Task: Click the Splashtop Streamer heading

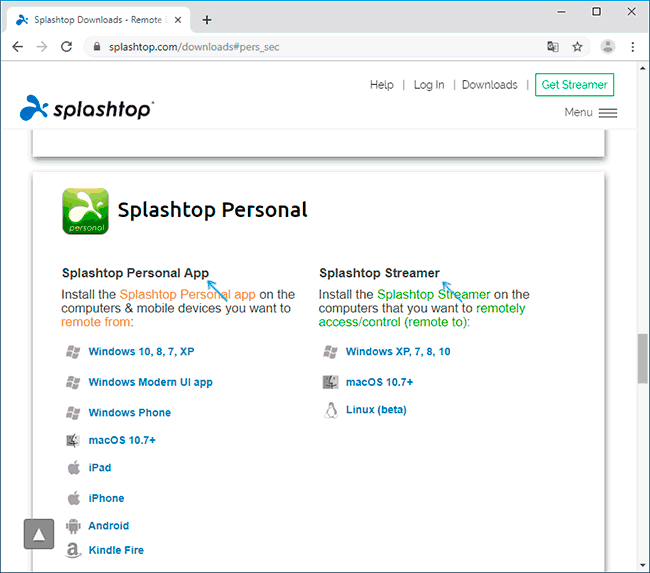Action: pyautogui.click(x=379, y=273)
